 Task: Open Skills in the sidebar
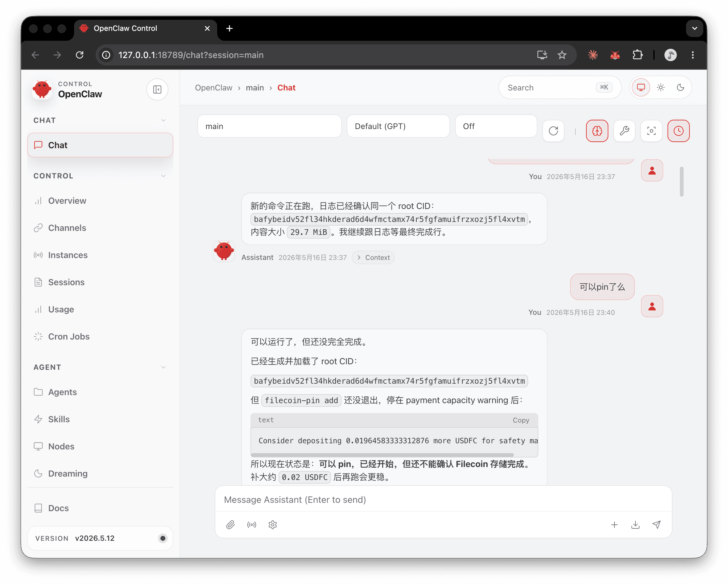(100, 419)
